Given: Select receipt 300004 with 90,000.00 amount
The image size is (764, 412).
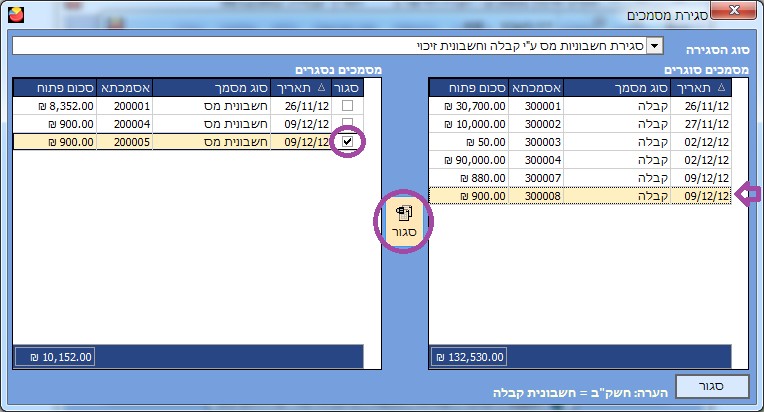Looking at the screenshot, I should tap(580, 160).
